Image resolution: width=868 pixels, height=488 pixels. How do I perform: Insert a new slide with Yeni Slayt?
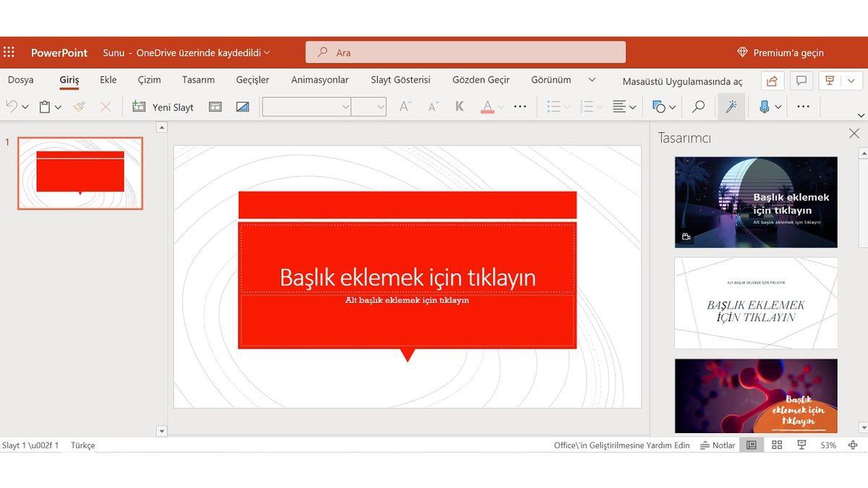point(162,106)
